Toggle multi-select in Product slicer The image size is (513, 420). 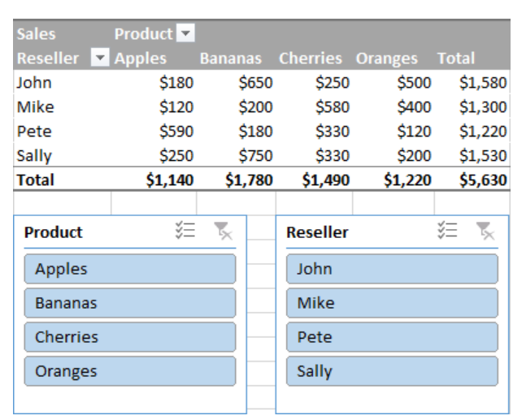tap(185, 232)
